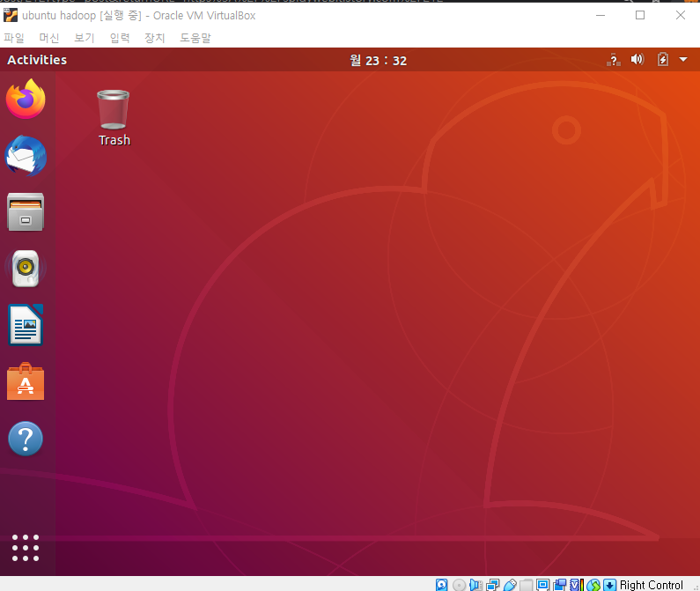Open the 장치 menu in VirtualBox

pyautogui.click(x=155, y=38)
